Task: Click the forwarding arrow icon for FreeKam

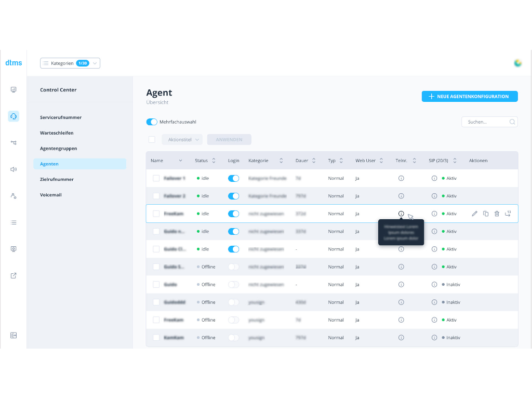Action: [508, 213]
